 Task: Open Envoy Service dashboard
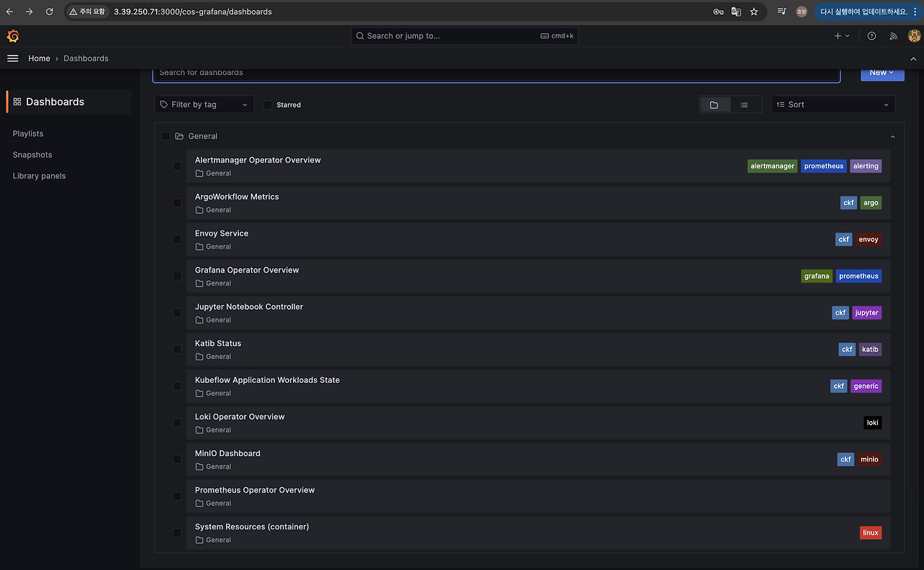[x=222, y=233]
